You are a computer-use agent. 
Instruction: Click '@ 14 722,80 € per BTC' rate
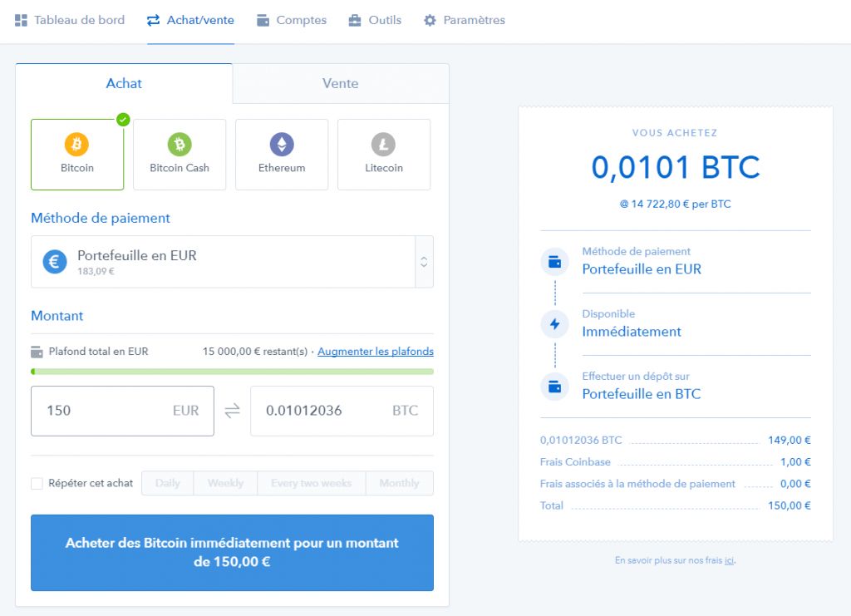tap(676, 204)
